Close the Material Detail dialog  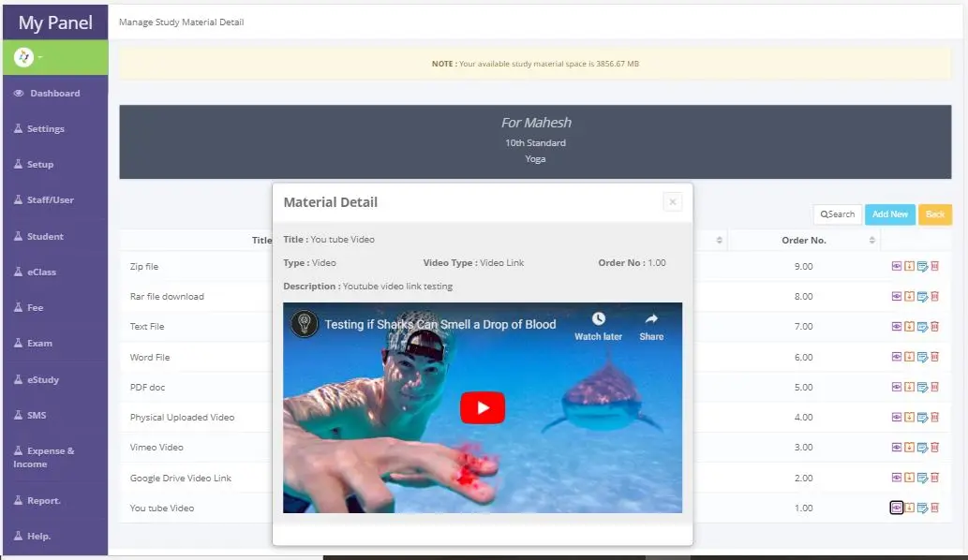coord(672,201)
